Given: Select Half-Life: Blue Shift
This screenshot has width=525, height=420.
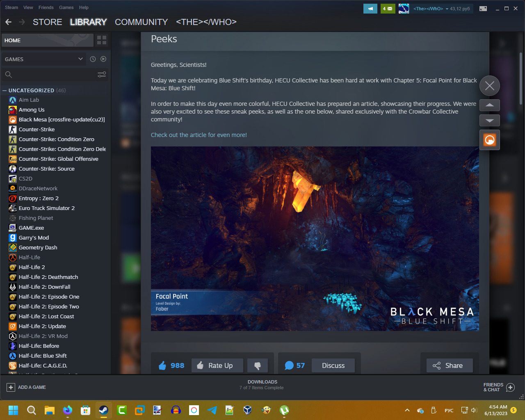Looking at the screenshot, I should point(43,356).
